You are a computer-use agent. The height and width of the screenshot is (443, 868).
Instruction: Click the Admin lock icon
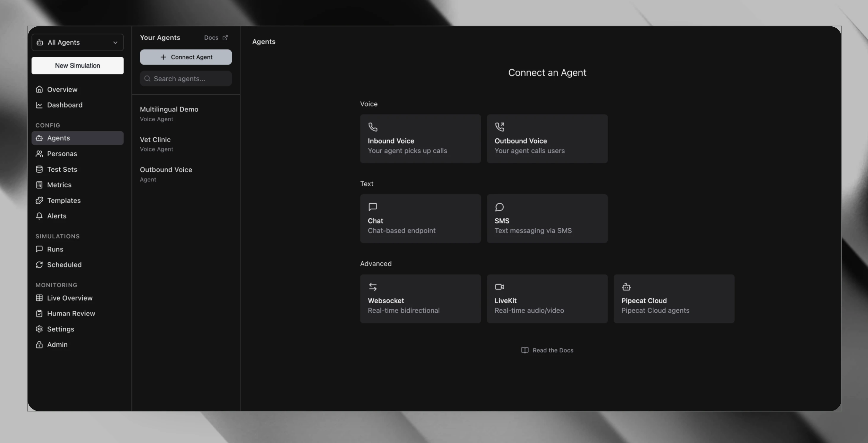click(39, 345)
